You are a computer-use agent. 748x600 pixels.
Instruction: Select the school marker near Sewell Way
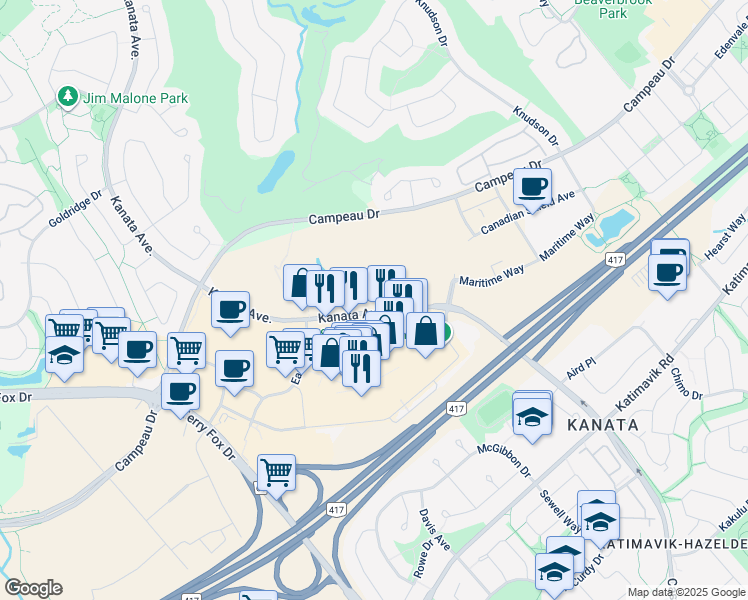pyautogui.click(x=601, y=522)
